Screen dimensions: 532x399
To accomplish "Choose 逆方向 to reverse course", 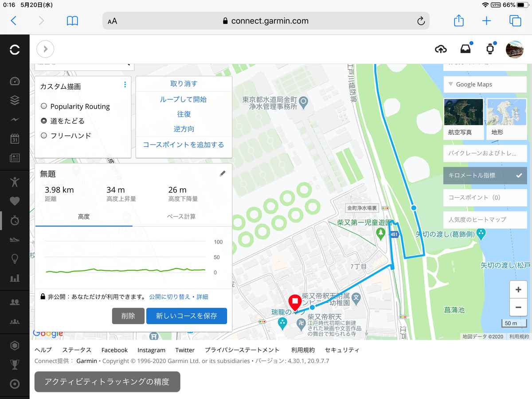I will click(x=184, y=129).
